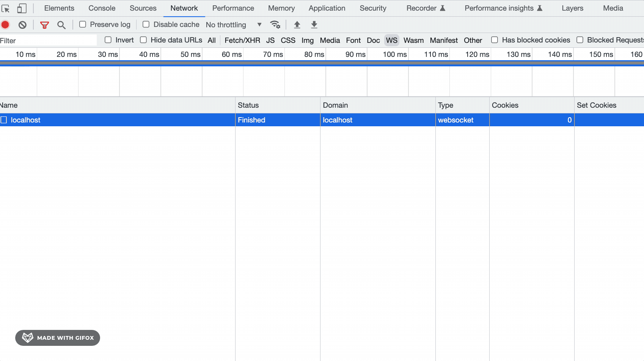Import HAR file with upload arrow
Screen dimensions: 644x361
point(297,25)
